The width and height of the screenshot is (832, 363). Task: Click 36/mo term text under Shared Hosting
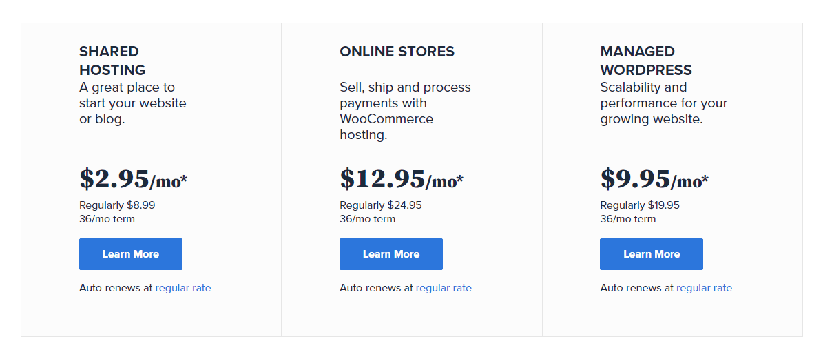click(x=107, y=219)
